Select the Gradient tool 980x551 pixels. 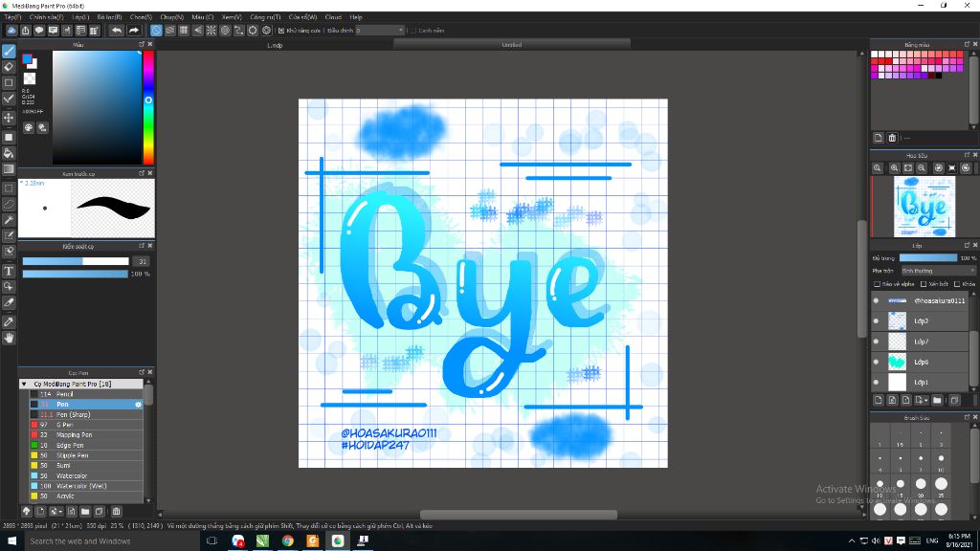click(x=9, y=169)
